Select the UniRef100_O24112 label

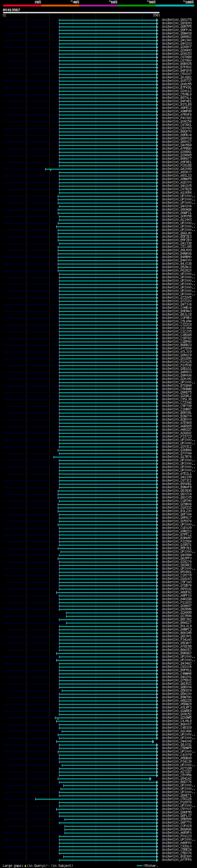(x=176, y=91)
